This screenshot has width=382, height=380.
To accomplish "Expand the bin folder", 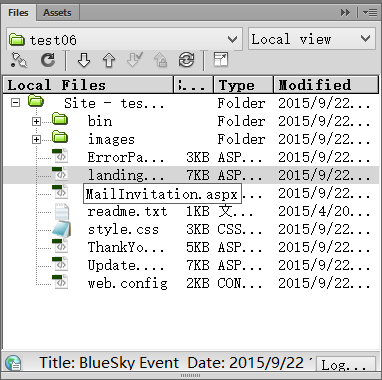I will point(36,121).
